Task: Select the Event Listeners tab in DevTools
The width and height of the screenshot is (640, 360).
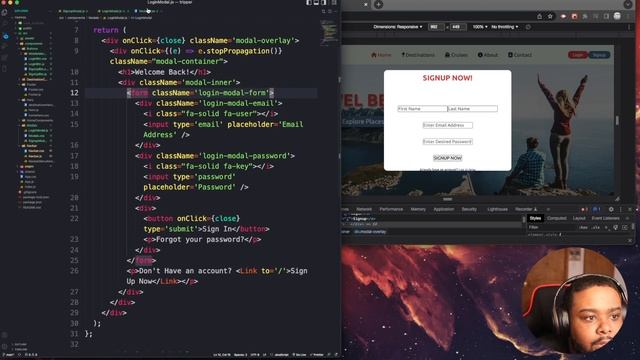Action: pyautogui.click(x=605, y=218)
